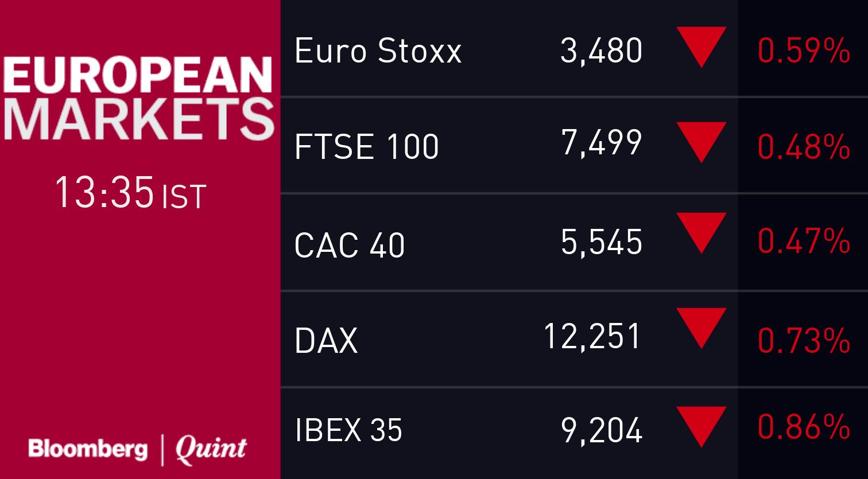
Task: Click the Bloomberg logo
Action: pos(88,449)
